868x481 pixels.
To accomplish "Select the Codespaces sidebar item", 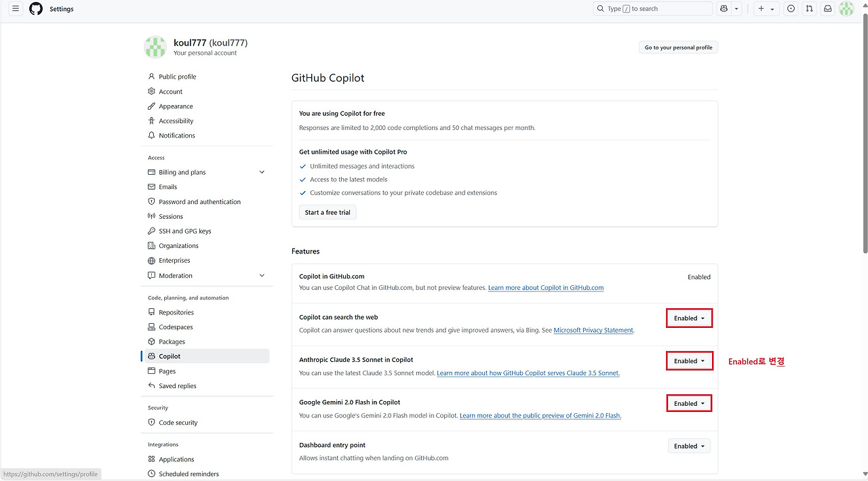I will point(176,327).
